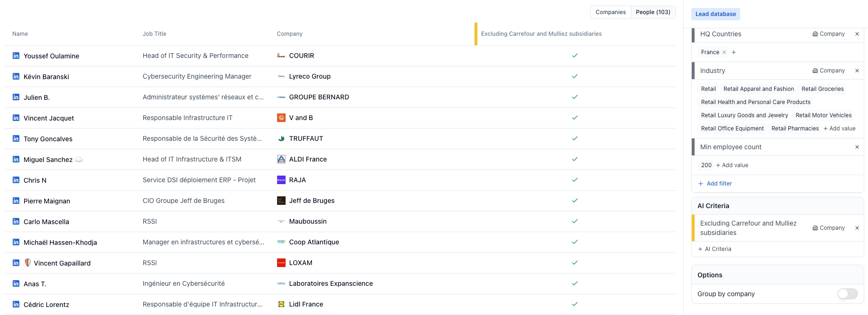Viewport: 868px width, 315px height.
Task: Open Youssef Oulamine's LinkedIn icon
Action: click(16, 56)
